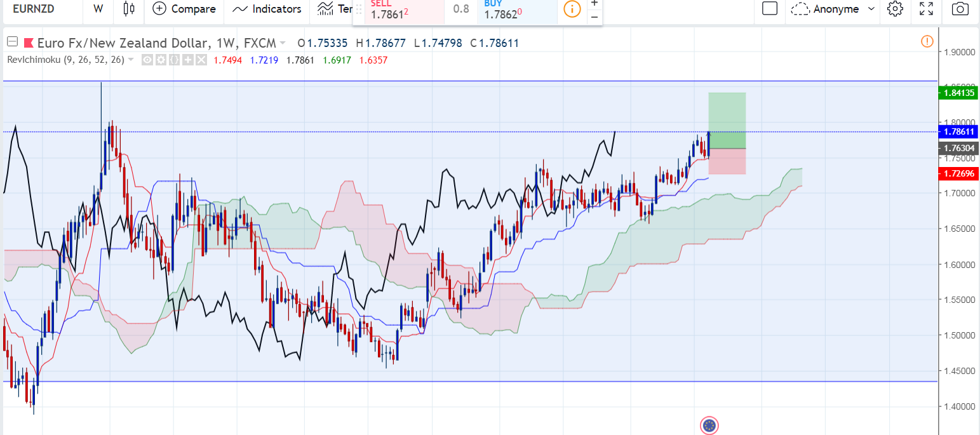This screenshot has width=980, height=435.
Task: Click the 1.90000 price scale label
Action: pyautogui.click(x=960, y=51)
